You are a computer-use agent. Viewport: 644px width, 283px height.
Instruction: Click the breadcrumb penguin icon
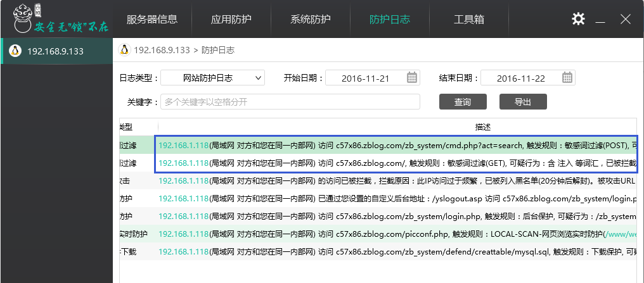click(x=125, y=50)
